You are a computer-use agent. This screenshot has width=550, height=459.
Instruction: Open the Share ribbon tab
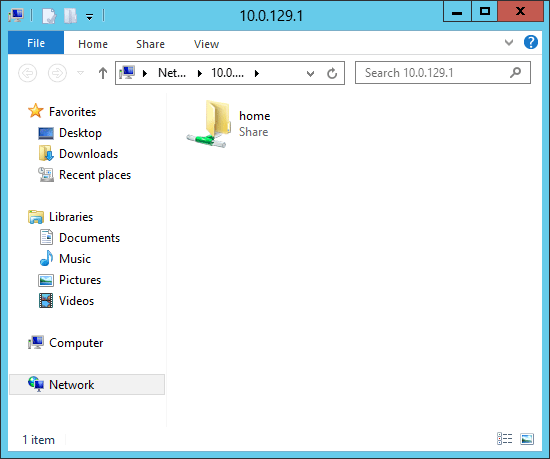tap(150, 44)
